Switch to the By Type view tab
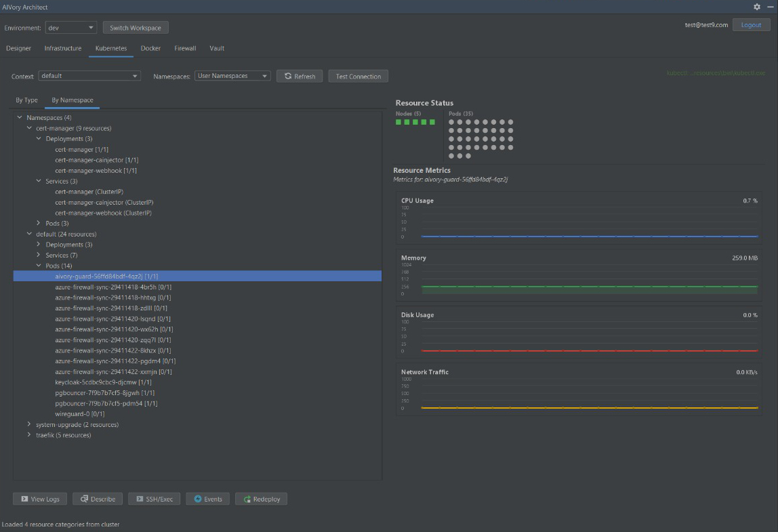The width and height of the screenshot is (778, 532). pyautogui.click(x=27, y=100)
